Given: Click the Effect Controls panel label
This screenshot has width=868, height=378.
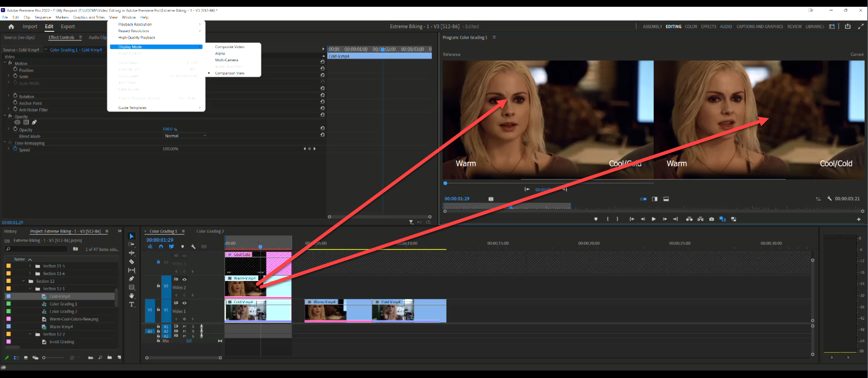Looking at the screenshot, I should 62,37.
